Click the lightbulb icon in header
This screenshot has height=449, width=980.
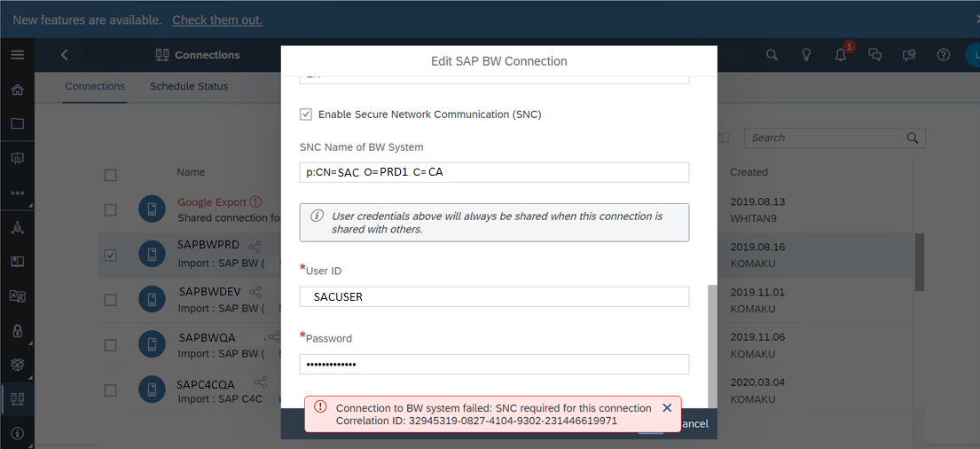pos(807,55)
